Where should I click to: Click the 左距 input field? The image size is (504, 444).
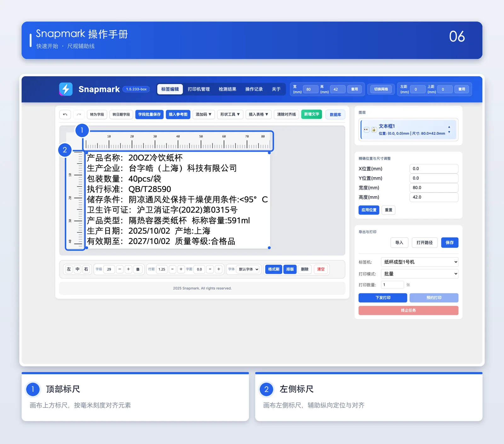click(x=417, y=89)
